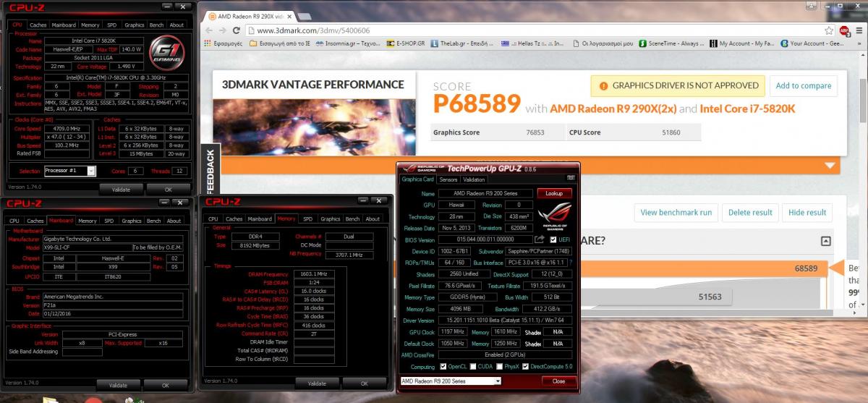Click the Graphics Score value 76853
868x403 pixels.
535,132
